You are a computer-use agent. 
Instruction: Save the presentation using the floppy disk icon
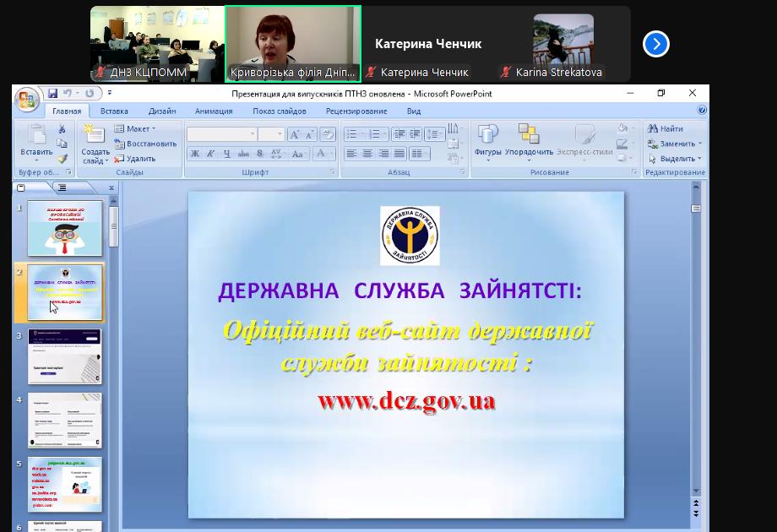(53, 94)
